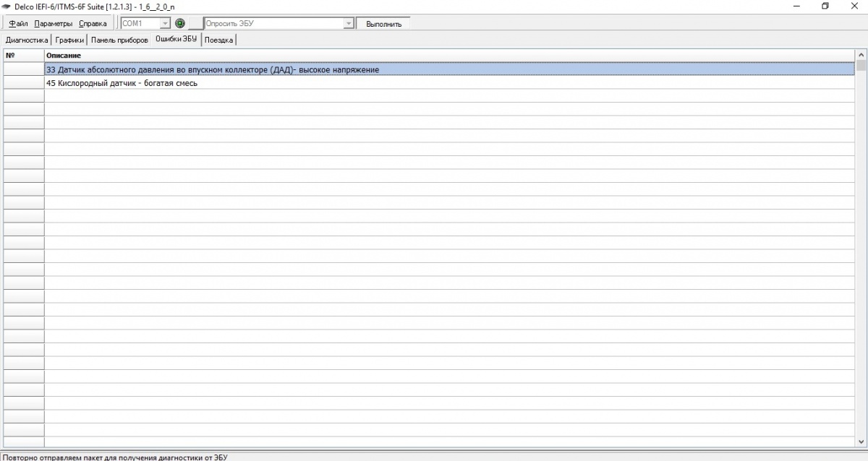Click the Delco application icon in title bar

[7, 7]
